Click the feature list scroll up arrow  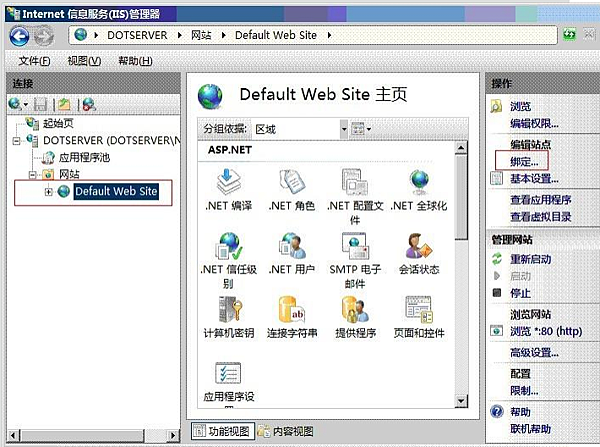(461, 147)
